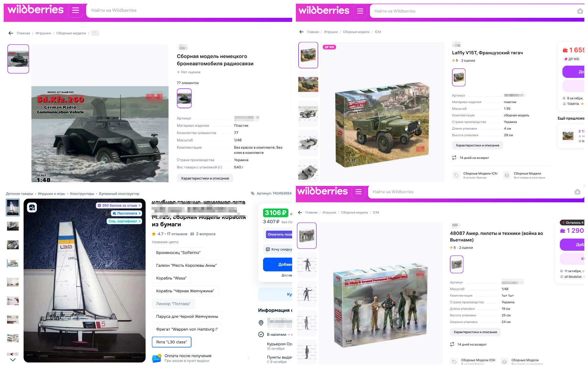Screen dimensions: 588x368
Task: Click hamburger menu in bottom-right Wildberries header
Action: 358,192
